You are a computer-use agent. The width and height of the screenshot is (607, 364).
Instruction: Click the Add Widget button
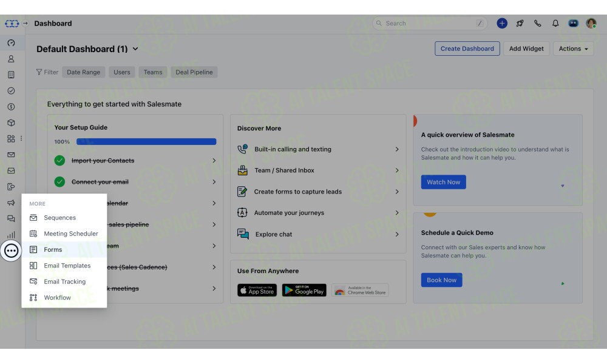click(526, 49)
